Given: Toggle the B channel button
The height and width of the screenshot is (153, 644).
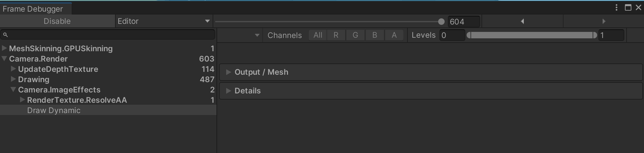Looking at the screenshot, I should coord(375,35).
